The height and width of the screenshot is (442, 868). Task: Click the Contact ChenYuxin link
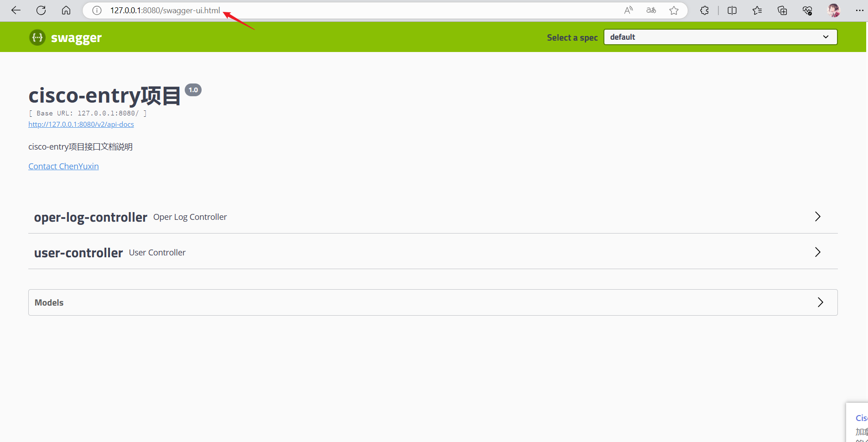coord(63,166)
